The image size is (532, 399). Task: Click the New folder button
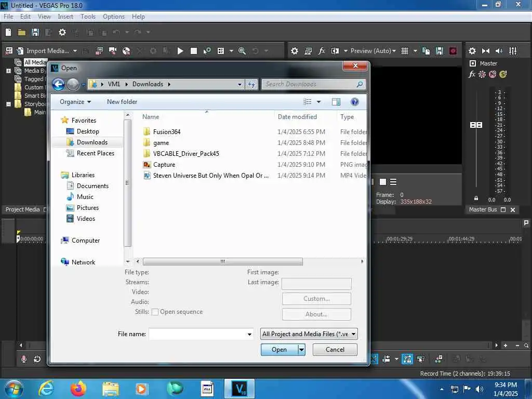point(122,102)
